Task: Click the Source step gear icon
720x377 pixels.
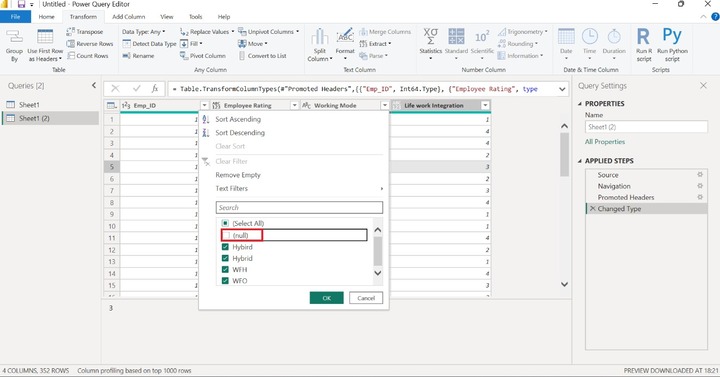Action: coord(700,174)
